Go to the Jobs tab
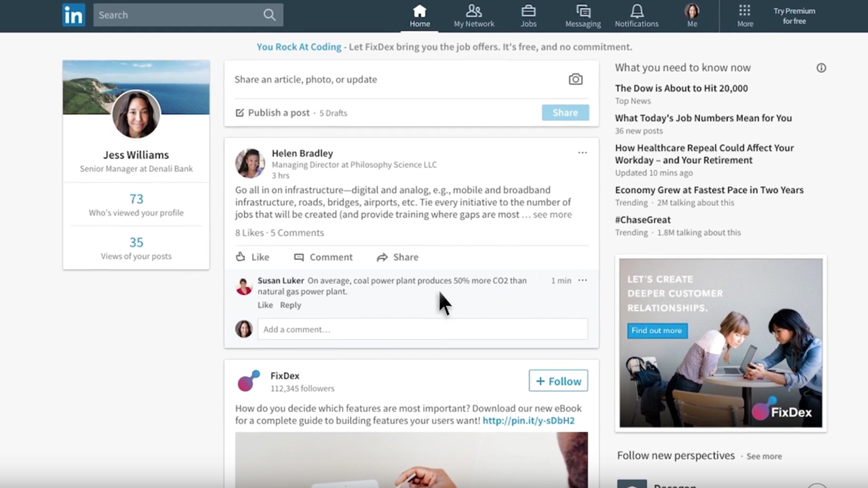Screen dimensions: 868x488 (528, 16)
